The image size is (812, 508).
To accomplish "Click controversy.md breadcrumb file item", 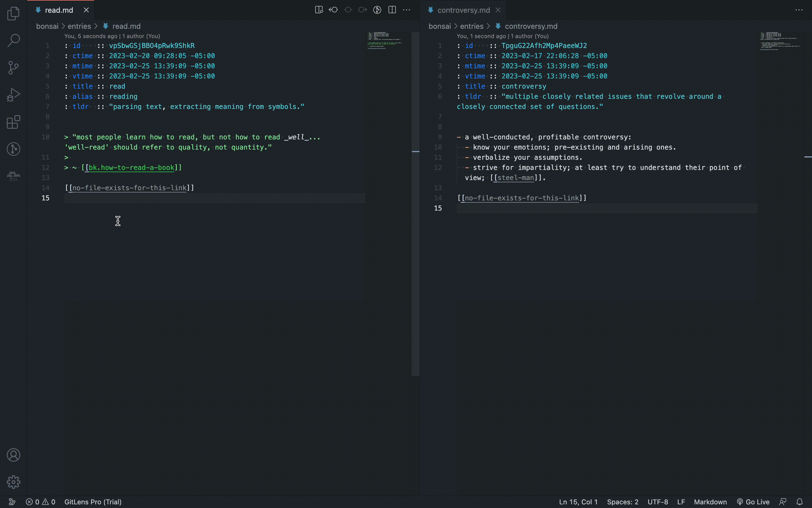I will click(x=526, y=26).
